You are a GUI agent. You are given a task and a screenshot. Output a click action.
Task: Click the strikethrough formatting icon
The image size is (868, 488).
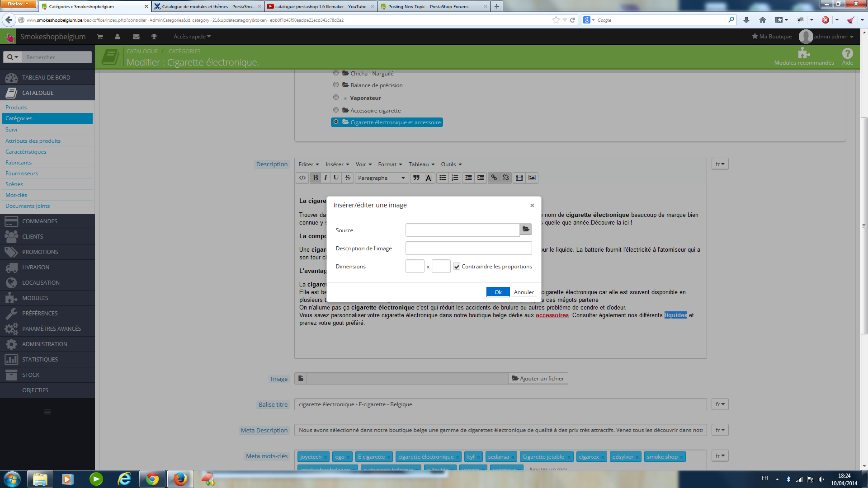348,178
